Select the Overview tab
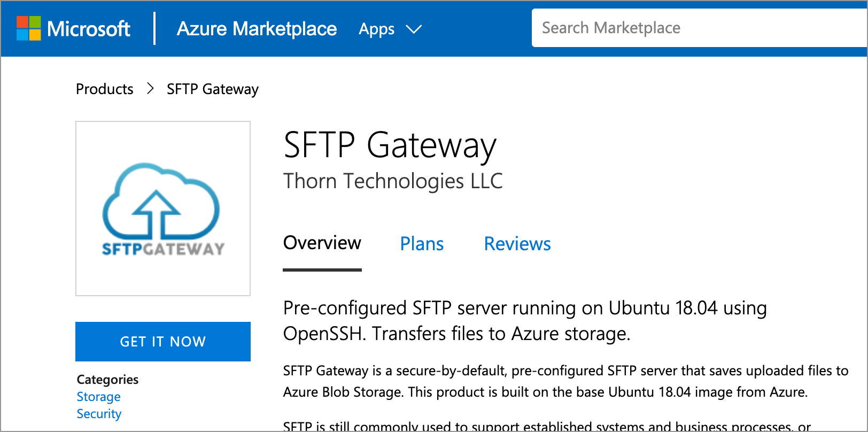Image resolution: width=868 pixels, height=432 pixels. tap(322, 243)
